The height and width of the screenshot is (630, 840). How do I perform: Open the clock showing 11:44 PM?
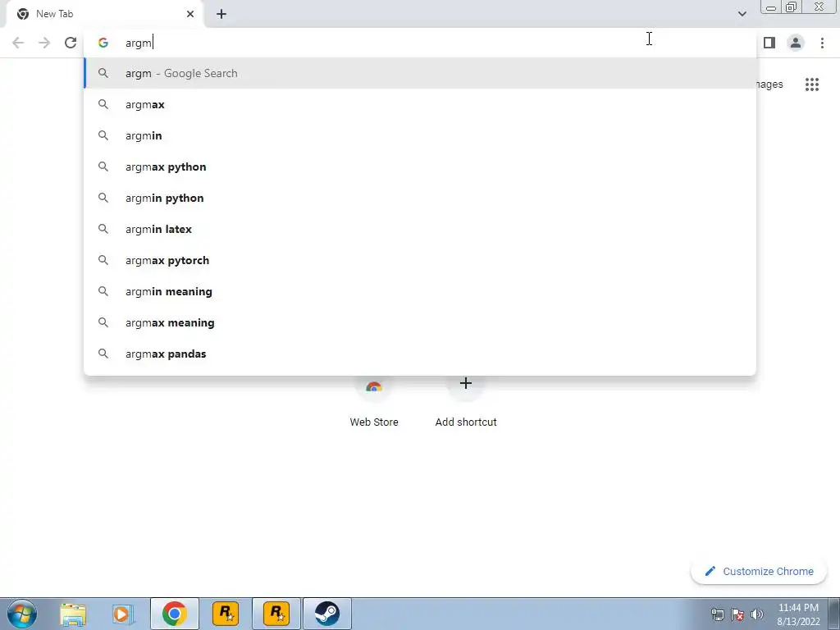(798, 614)
